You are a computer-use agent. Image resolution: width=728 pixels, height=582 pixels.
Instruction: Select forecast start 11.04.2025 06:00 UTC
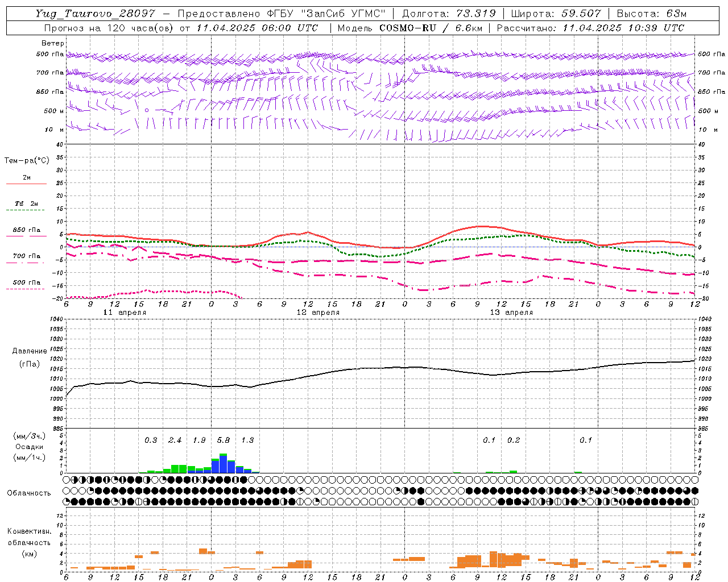(x=257, y=28)
